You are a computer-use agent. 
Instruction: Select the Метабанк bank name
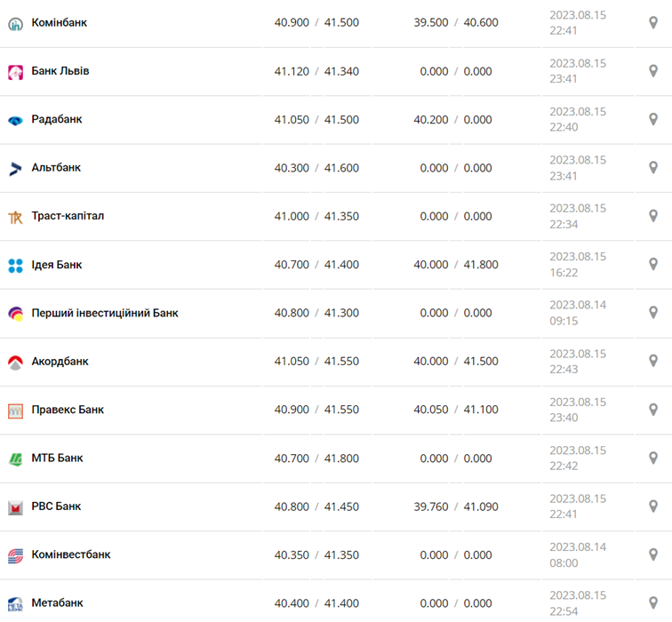[57, 602]
